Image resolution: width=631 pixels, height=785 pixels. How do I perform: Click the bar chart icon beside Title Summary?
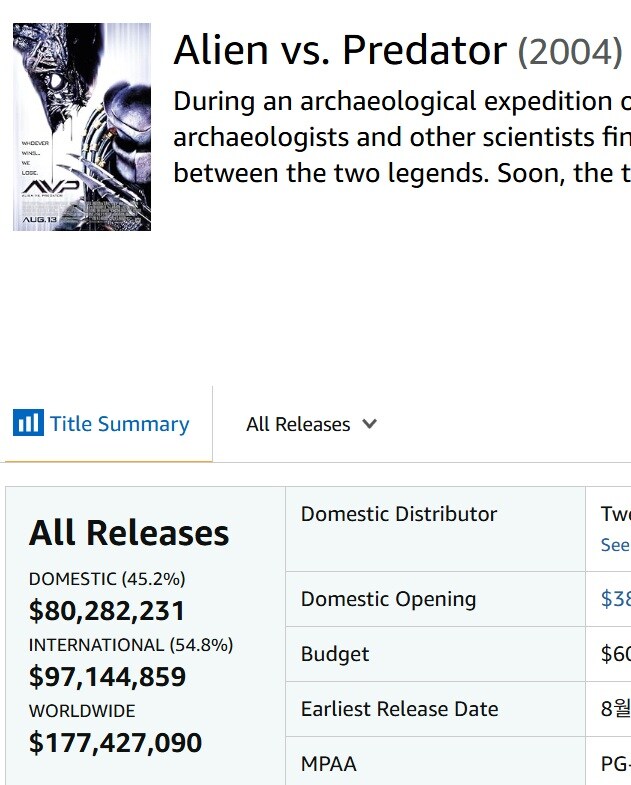point(28,424)
